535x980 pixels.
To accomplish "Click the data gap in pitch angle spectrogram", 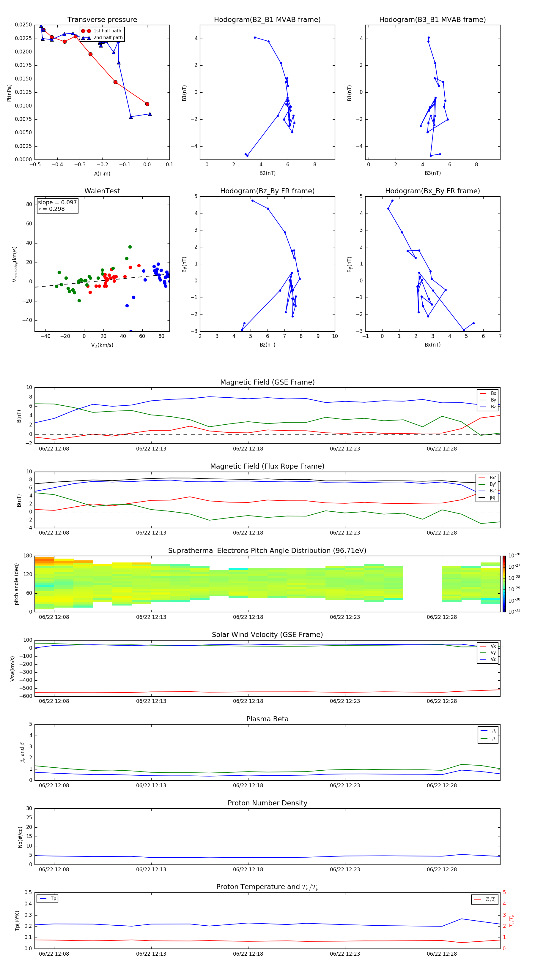I will click(x=422, y=584).
